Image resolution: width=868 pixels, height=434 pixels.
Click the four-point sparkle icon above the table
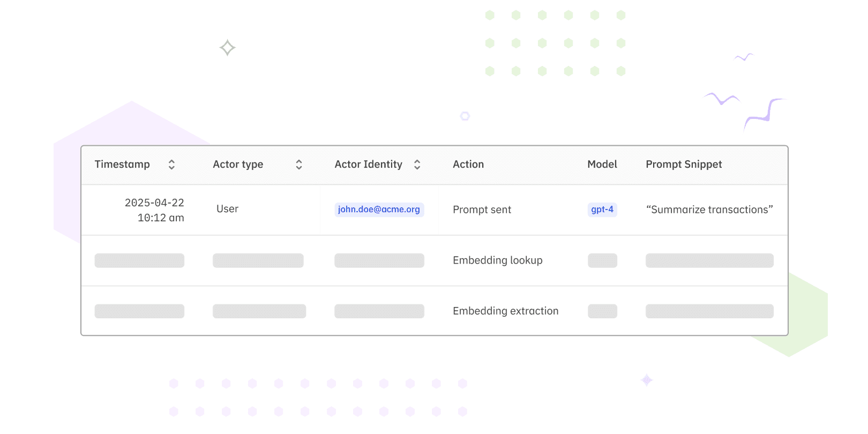click(x=228, y=48)
